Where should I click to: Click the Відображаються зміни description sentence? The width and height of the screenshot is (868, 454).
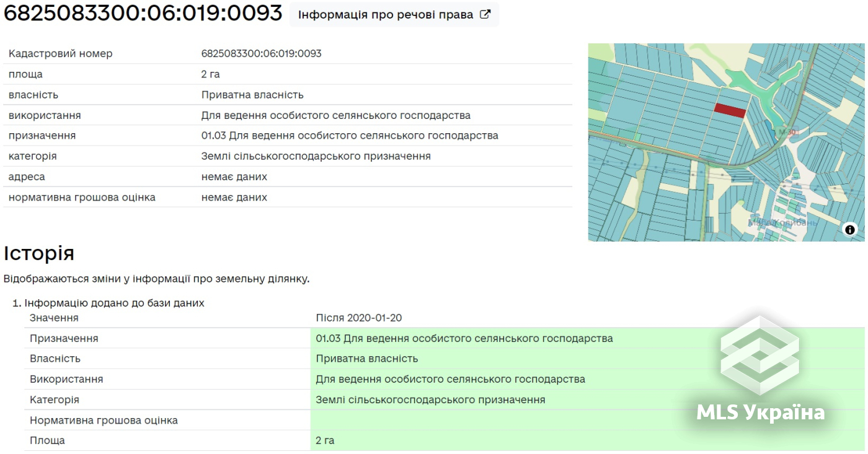[156, 279]
